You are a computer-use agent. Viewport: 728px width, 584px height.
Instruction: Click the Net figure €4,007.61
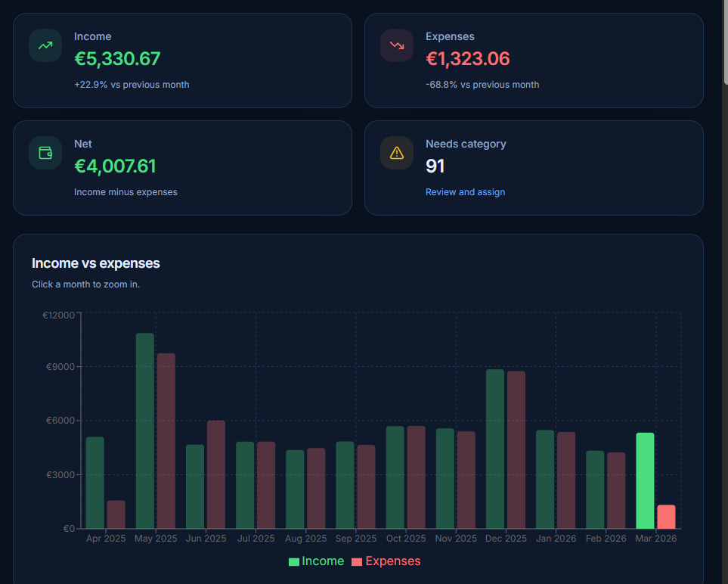(115, 166)
